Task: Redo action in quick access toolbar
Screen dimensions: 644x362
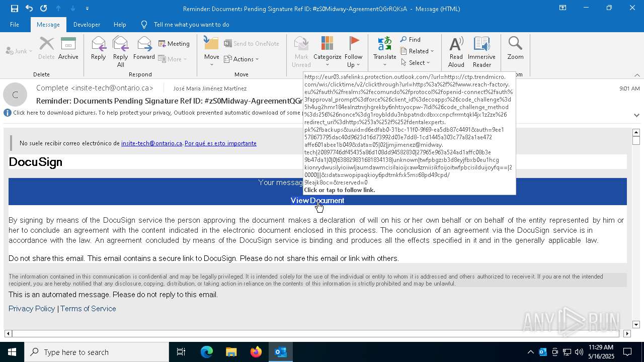Action: 43,9
